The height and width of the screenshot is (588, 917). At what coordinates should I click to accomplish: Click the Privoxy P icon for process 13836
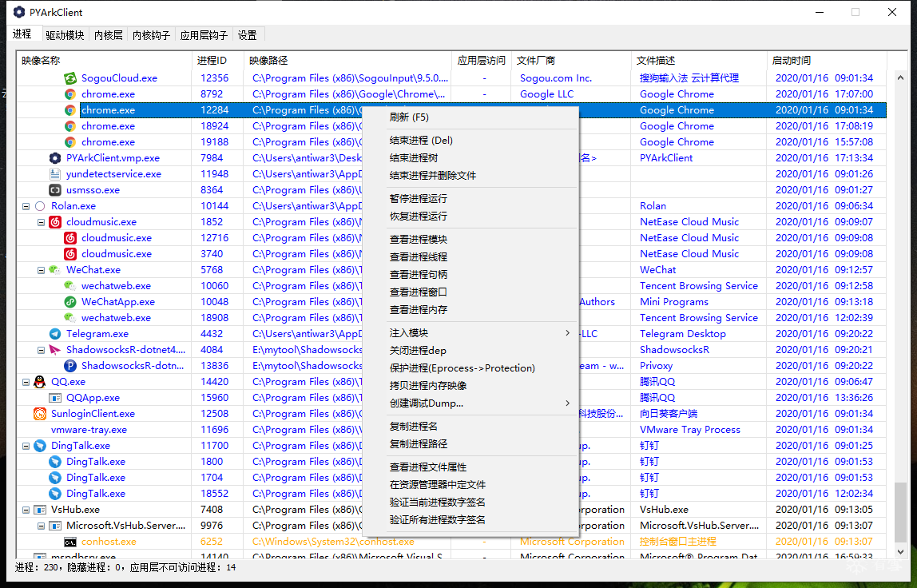(x=70, y=366)
